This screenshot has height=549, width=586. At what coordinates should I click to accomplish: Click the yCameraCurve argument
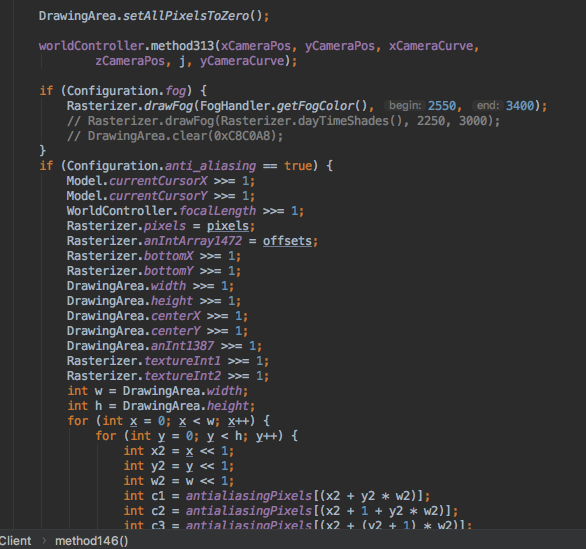click(242, 61)
